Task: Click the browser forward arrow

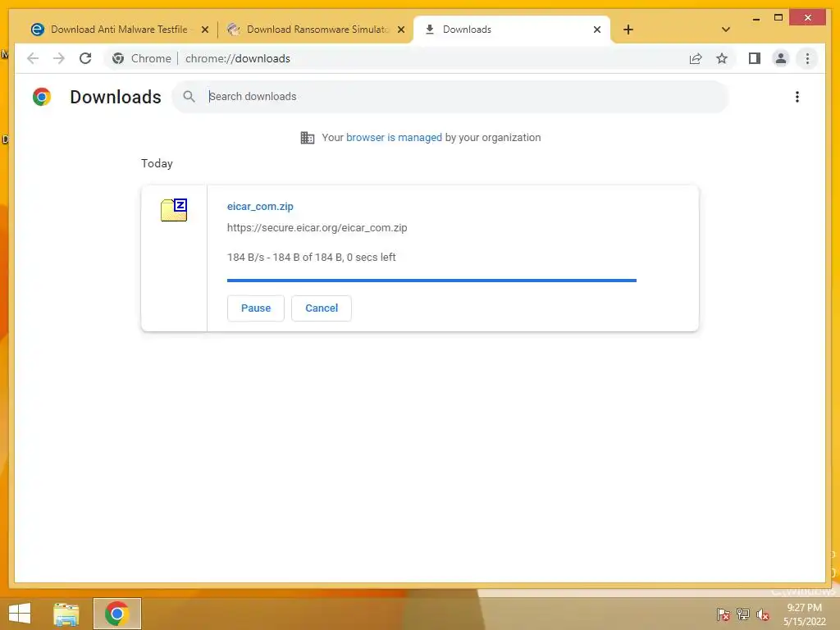Action: click(x=59, y=58)
